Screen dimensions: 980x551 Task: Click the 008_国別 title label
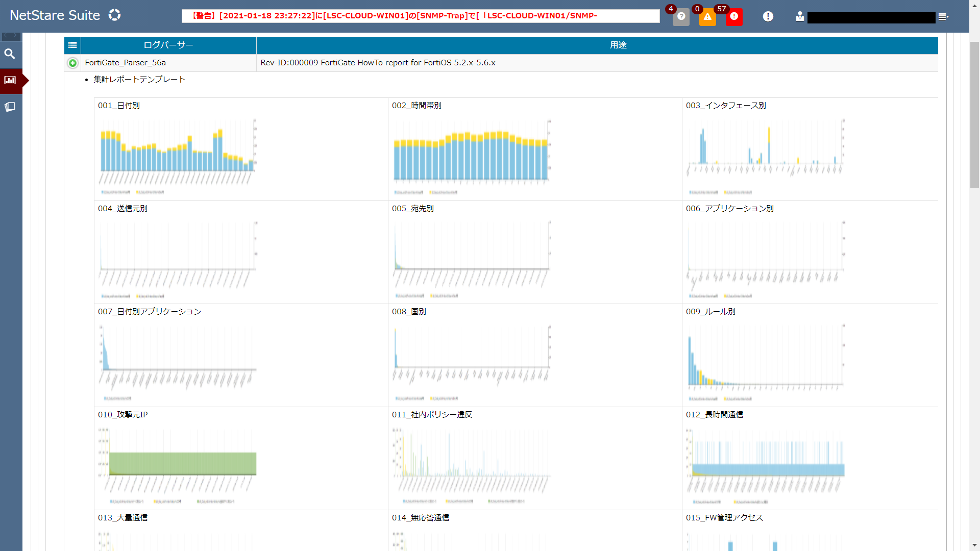click(x=409, y=312)
